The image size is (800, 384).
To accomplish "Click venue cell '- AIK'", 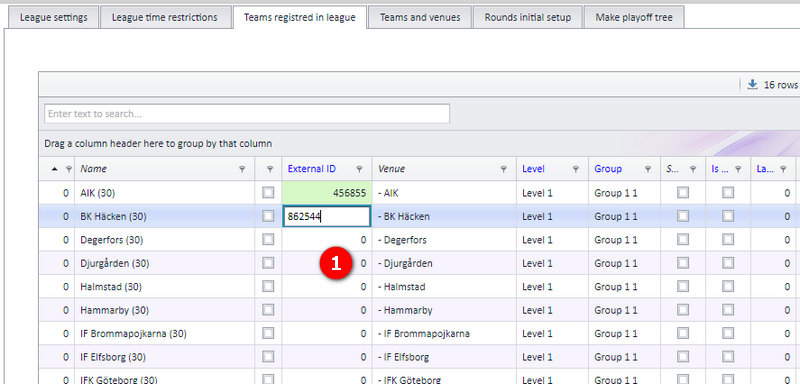I will (444, 193).
